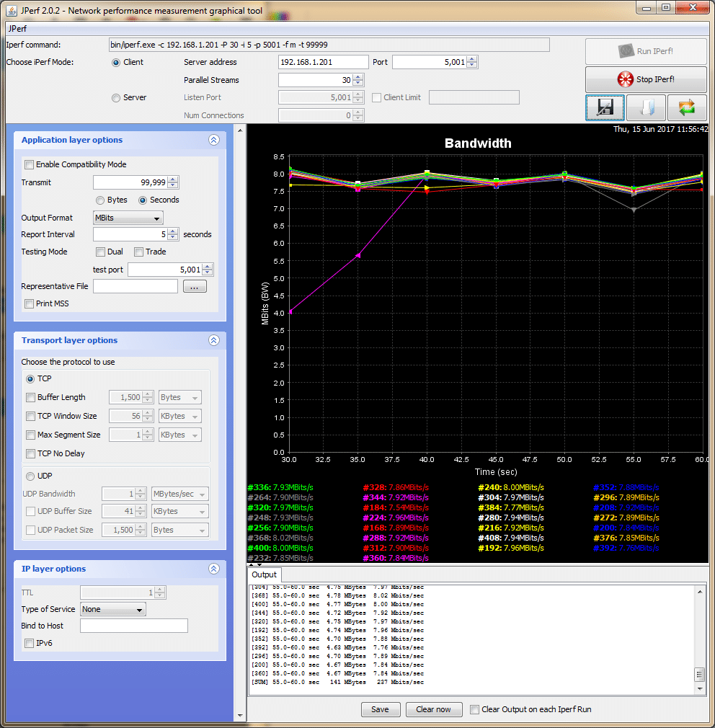Click the blank document icon in the toolbar
715x728 pixels.
646,107
